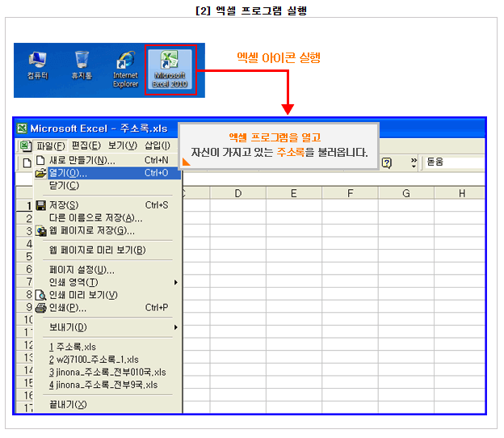The width and height of the screenshot is (504, 438).
Task: Open the 휴지통 recycle bin icon
Action: point(82,65)
